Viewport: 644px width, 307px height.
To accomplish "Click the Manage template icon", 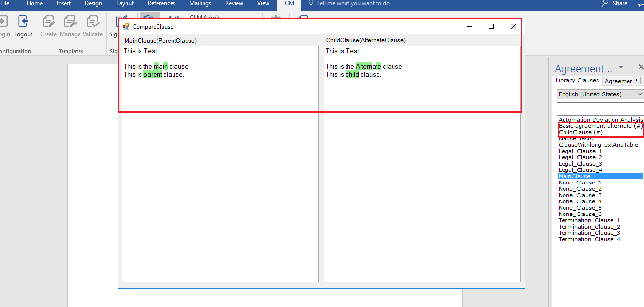I will (70, 22).
